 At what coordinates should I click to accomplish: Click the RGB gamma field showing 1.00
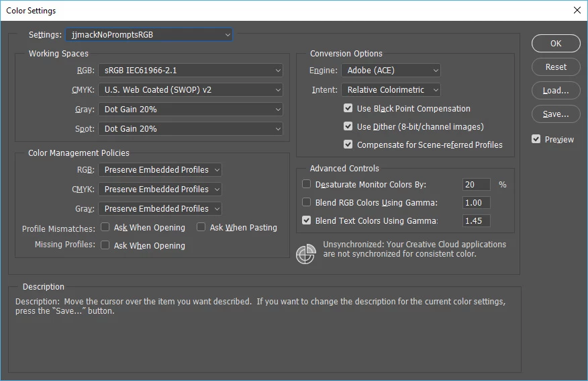(x=477, y=203)
